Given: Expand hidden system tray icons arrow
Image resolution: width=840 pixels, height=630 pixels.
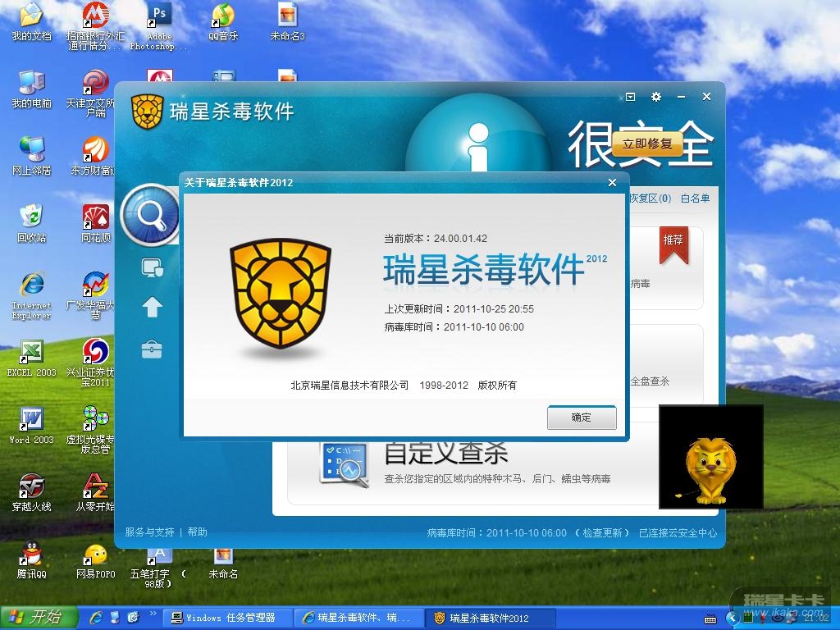Looking at the screenshot, I should pyautogui.click(x=731, y=619).
